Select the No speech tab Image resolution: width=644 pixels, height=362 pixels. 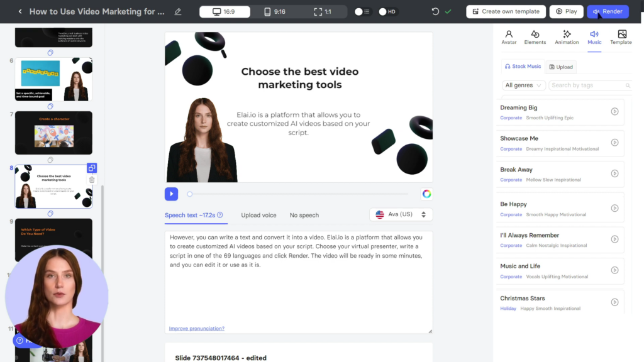tap(304, 215)
